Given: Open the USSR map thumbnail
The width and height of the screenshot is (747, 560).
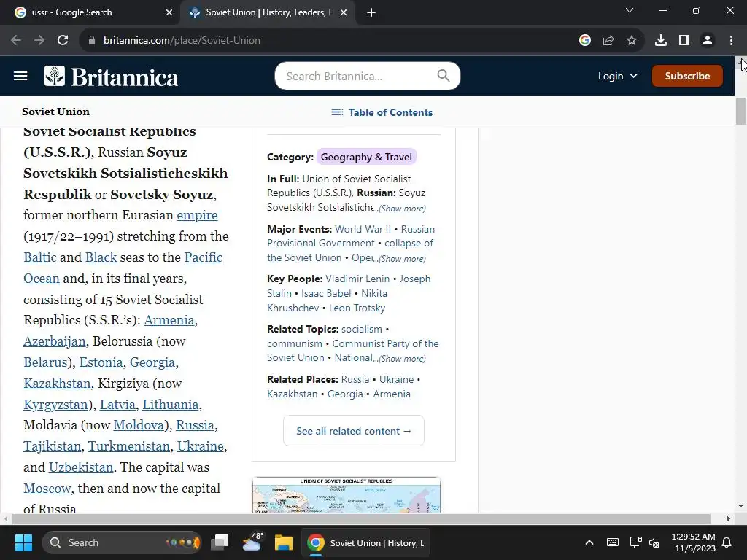Looking at the screenshot, I should point(347,495).
